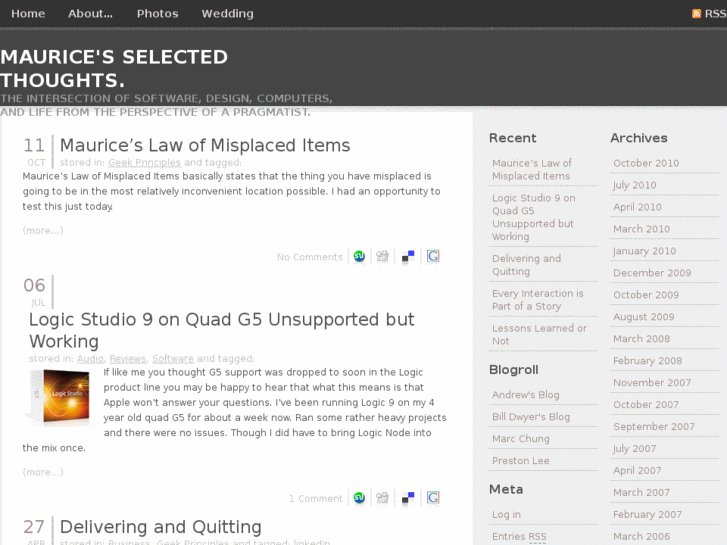Image resolution: width=727 pixels, height=545 pixels.
Task: Share Logic Studio post on StumbleUpon
Action: pyautogui.click(x=359, y=498)
